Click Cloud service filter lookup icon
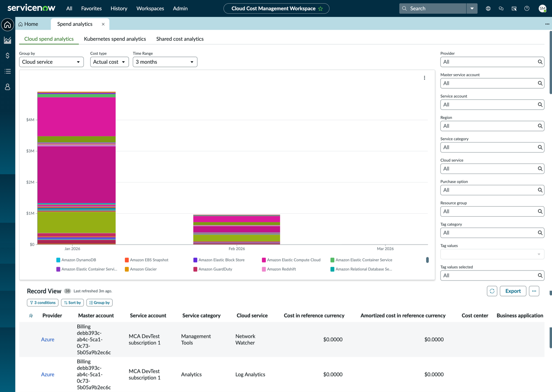552x392 pixels. tap(540, 169)
